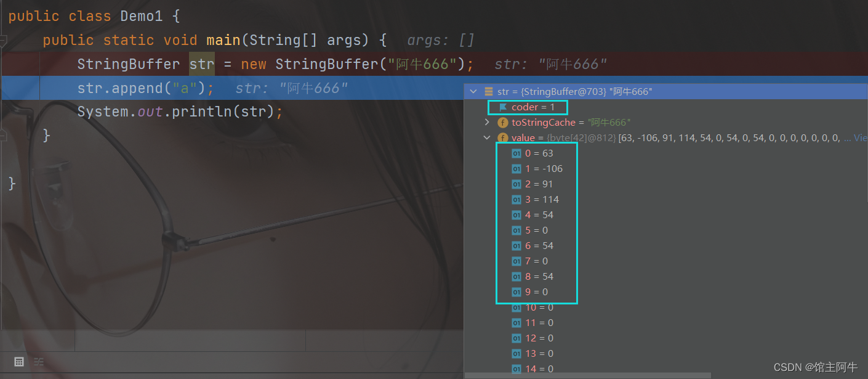Click the primitive icon of element 0 = 63

pos(516,153)
